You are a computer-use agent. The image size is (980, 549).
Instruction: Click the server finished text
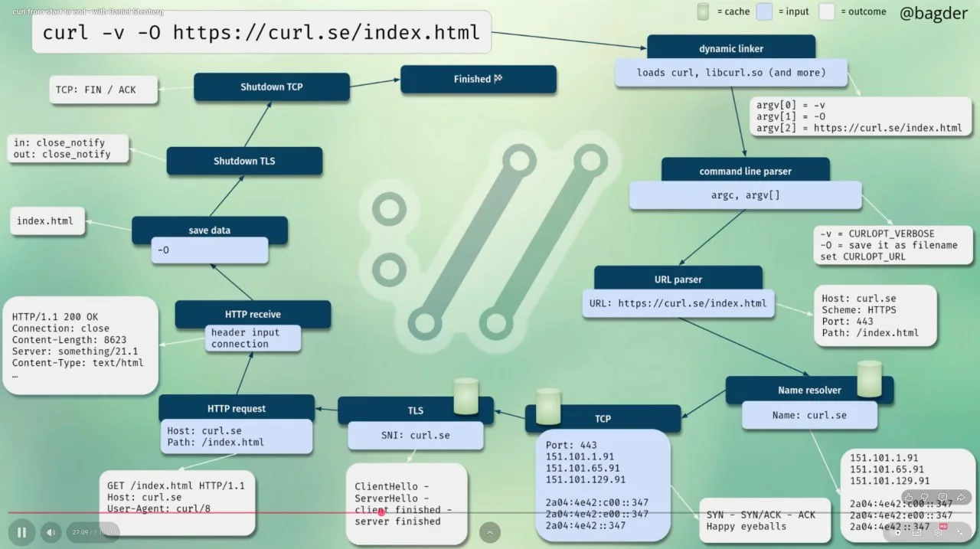397,521
